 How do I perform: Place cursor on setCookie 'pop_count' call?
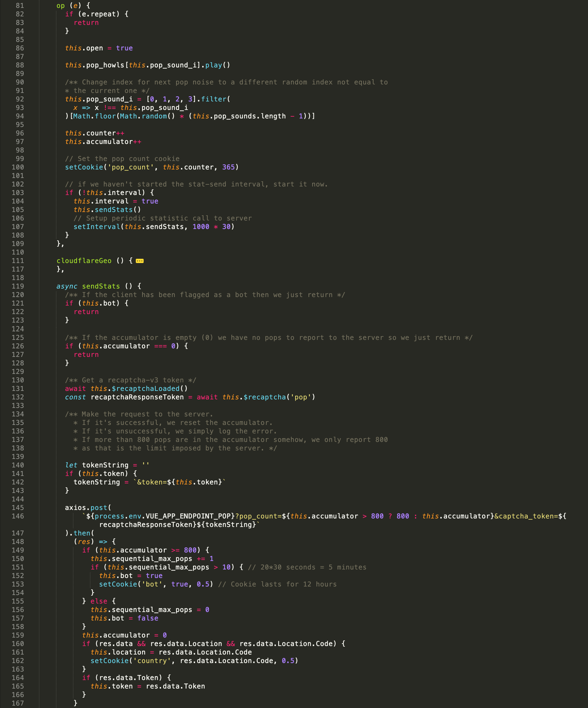click(84, 167)
